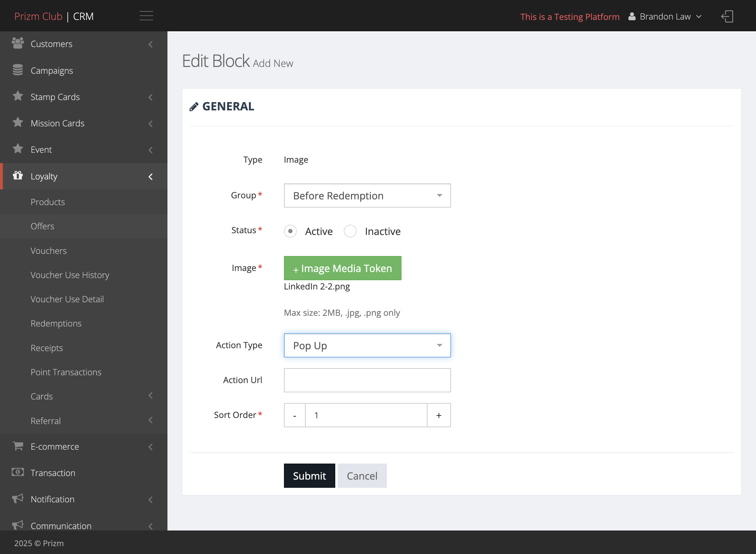Image resolution: width=756 pixels, height=554 pixels.
Task: Expand the Cards submenu chevron
Action: [151, 396]
